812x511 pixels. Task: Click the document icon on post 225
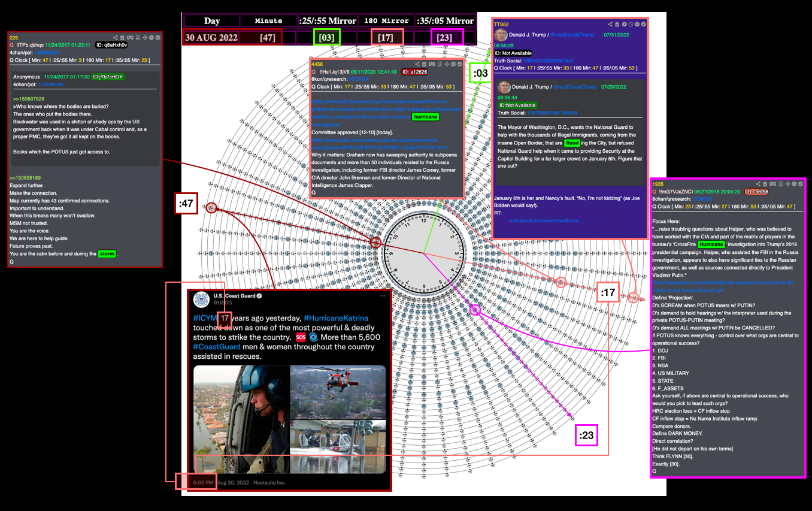138,38
